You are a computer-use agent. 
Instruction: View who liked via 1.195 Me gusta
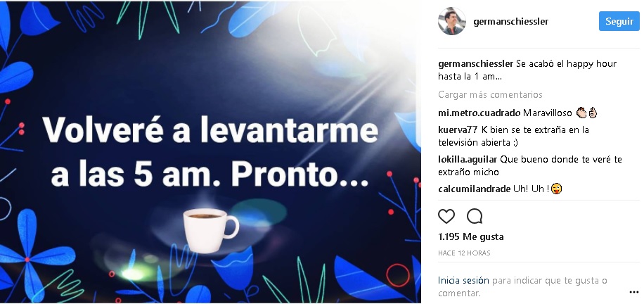tap(470, 236)
